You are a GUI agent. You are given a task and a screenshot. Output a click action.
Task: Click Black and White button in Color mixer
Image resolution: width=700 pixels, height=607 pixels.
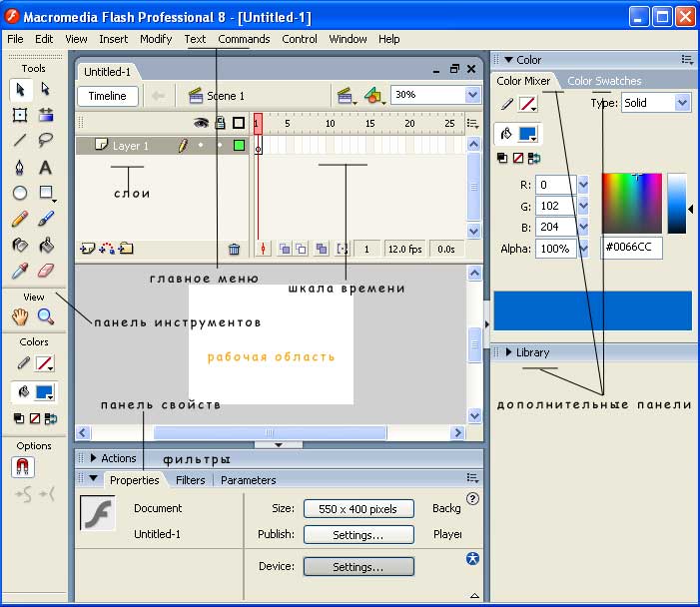point(502,158)
